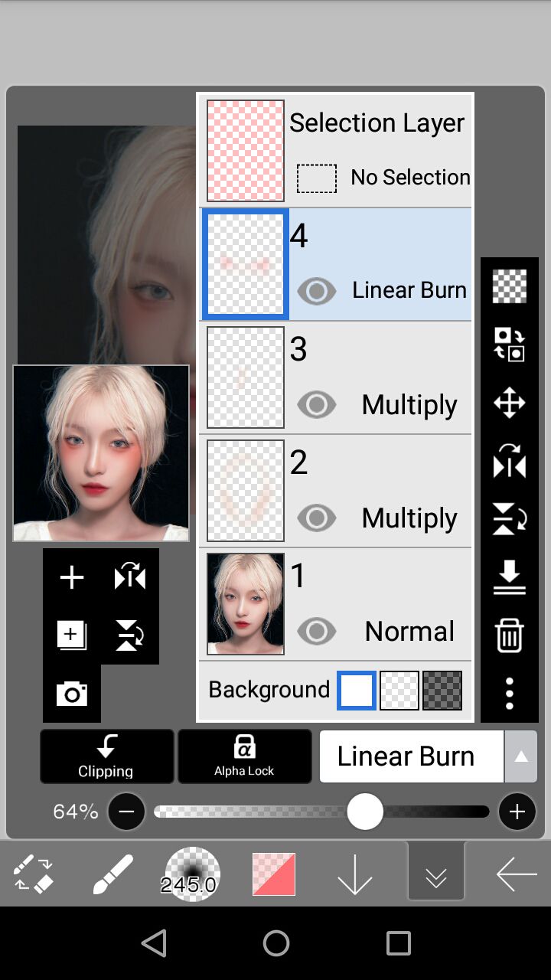551x980 pixels.
Task: Toggle Alpha Lock for current layer
Action: [x=245, y=756]
